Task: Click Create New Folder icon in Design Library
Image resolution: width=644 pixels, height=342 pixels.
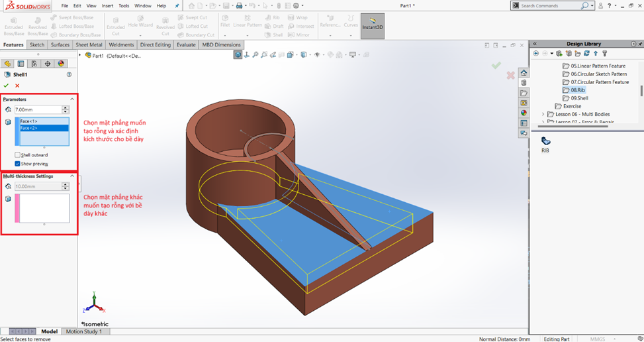Action: click(x=578, y=54)
